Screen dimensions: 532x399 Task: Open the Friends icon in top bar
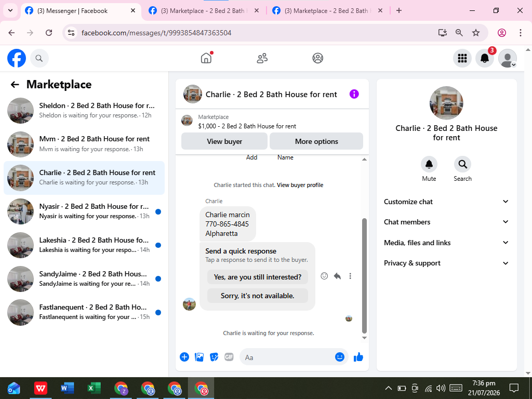[262, 58]
